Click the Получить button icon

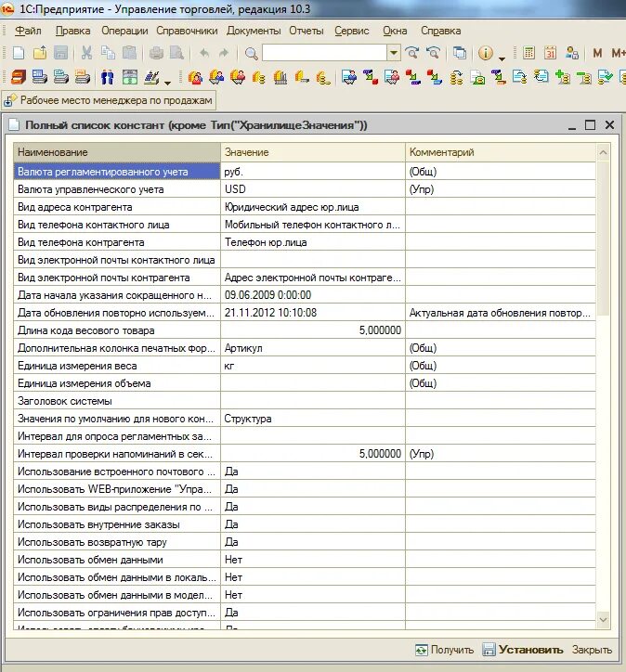[x=421, y=650]
